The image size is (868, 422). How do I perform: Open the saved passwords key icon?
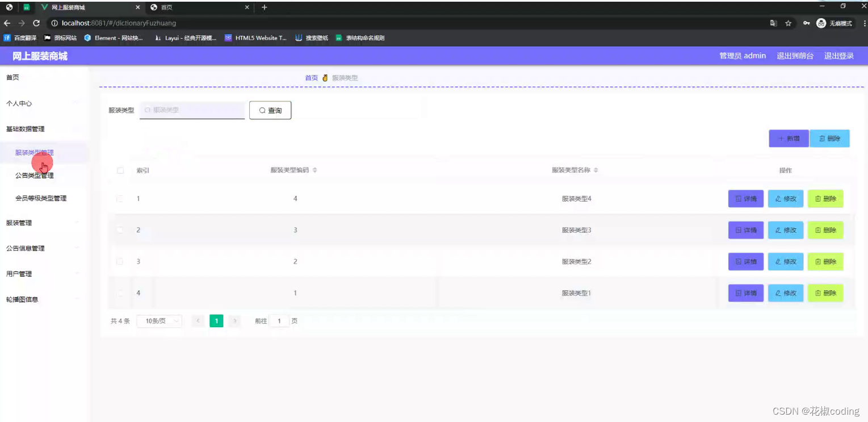pyautogui.click(x=806, y=23)
